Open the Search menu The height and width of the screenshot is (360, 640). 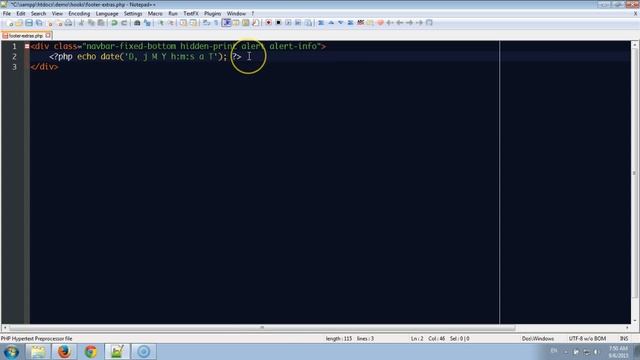click(38, 13)
